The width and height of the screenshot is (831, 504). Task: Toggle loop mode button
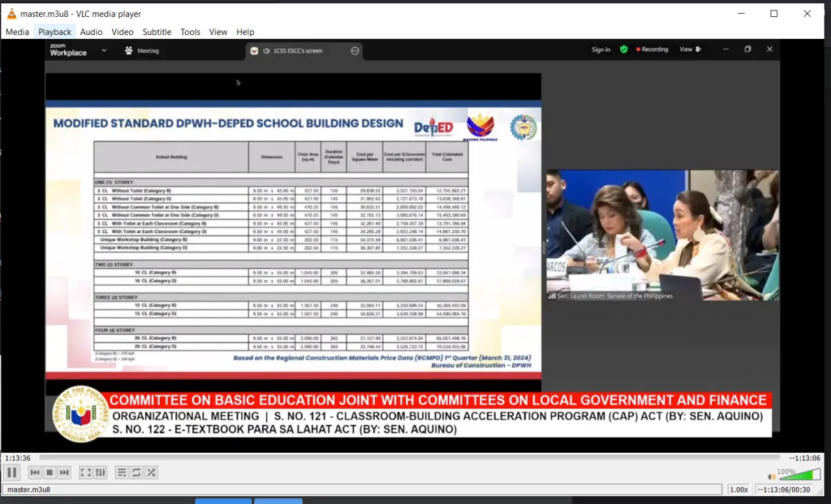coord(136,473)
